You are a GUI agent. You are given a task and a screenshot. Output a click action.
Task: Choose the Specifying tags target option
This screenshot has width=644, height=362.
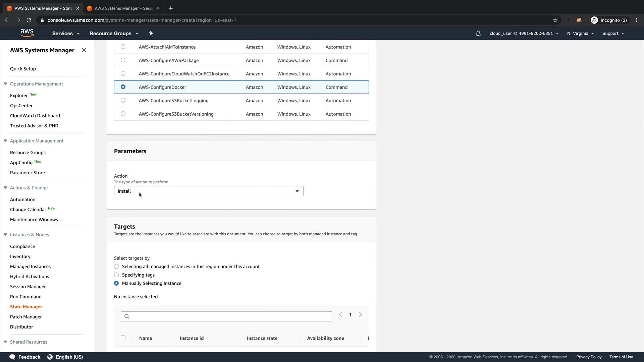click(116, 275)
